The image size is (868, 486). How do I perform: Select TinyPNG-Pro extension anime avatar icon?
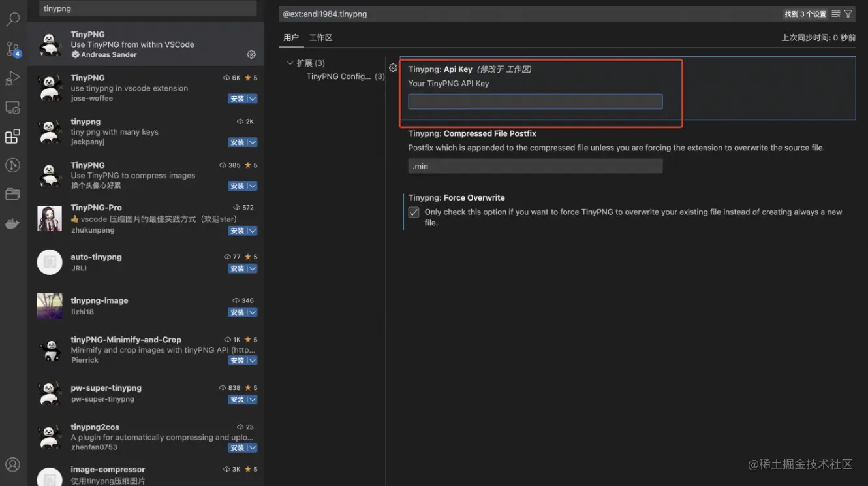pyautogui.click(x=50, y=219)
